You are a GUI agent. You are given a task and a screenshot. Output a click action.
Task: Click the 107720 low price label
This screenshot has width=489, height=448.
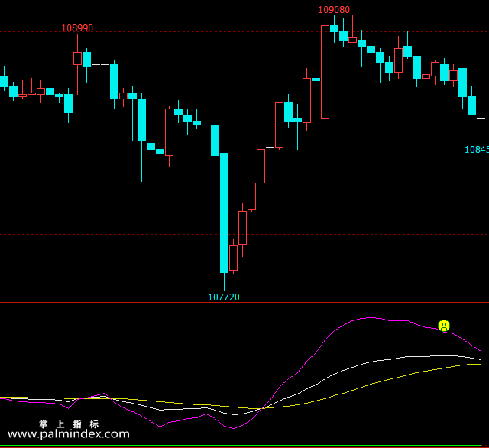pos(224,297)
